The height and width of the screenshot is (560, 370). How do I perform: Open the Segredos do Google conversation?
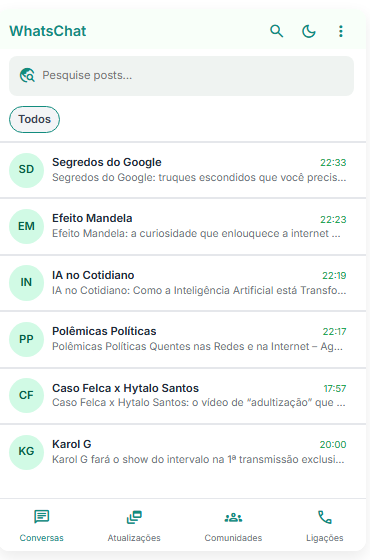(183, 170)
